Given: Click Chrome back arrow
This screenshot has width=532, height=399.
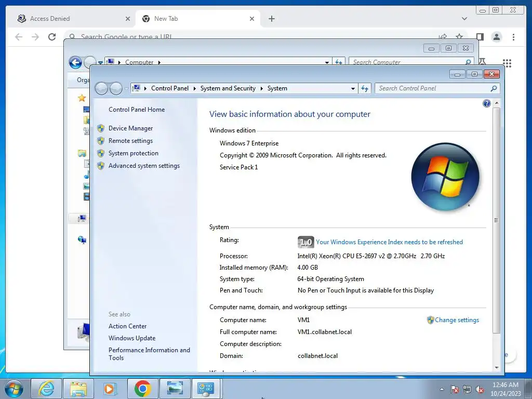Looking at the screenshot, I should click(x=19, y=37).
